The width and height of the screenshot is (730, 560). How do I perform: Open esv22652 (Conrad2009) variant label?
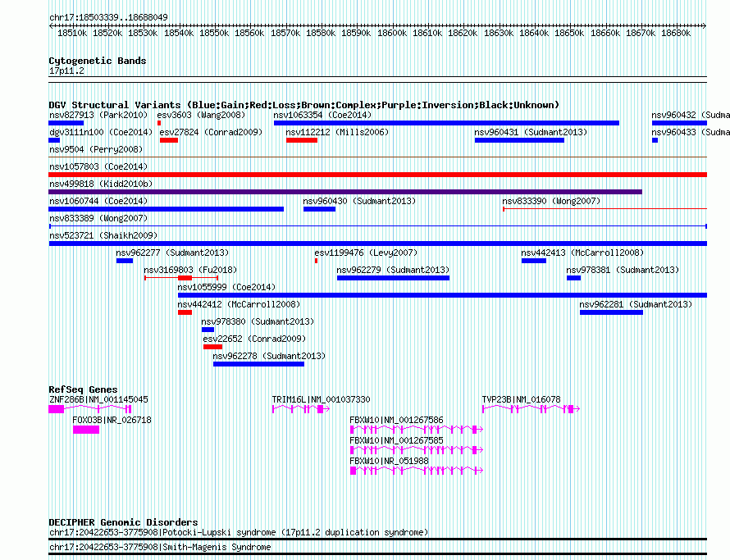click(254, 339)
